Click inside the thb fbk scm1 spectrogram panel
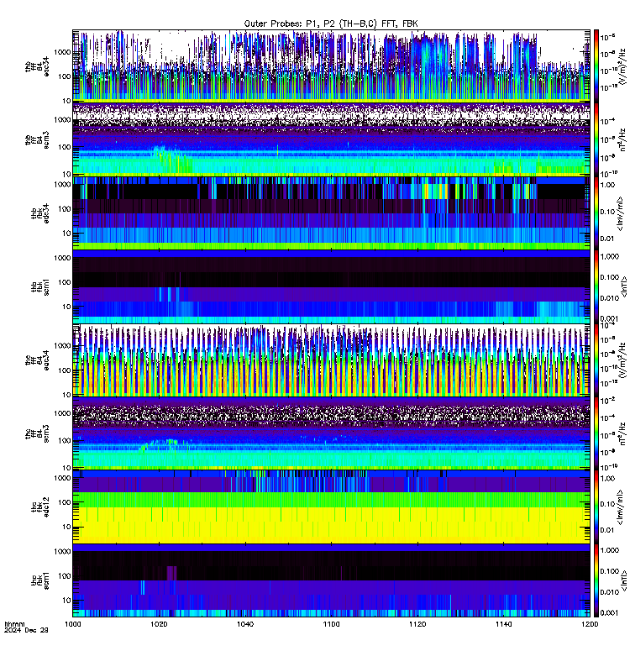Screen dimensions: 630x672 tap(331, 286)
